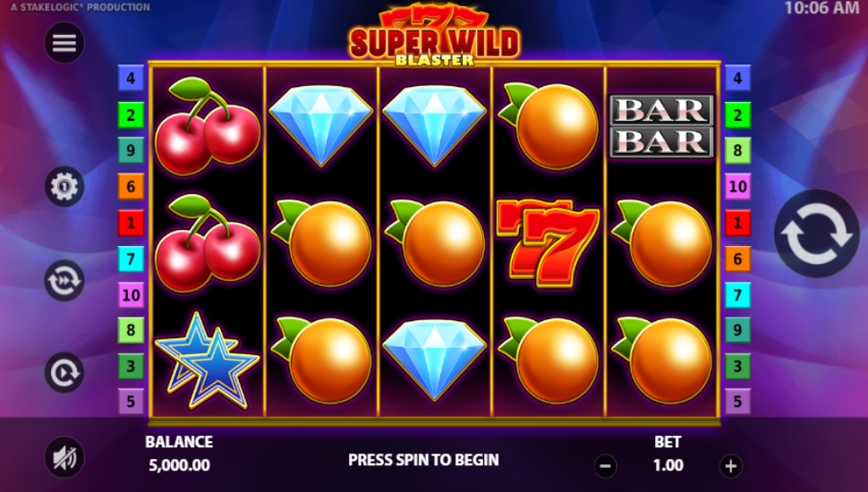Toggle the fast spin mode icon
This screenshot has width=868, height=492.
coord(64,281)
